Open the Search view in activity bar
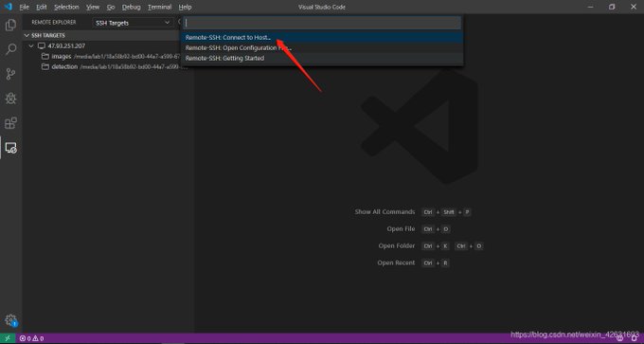Viewport: 644px width, 344px height. pyautogui.click(x=10, y=49)
